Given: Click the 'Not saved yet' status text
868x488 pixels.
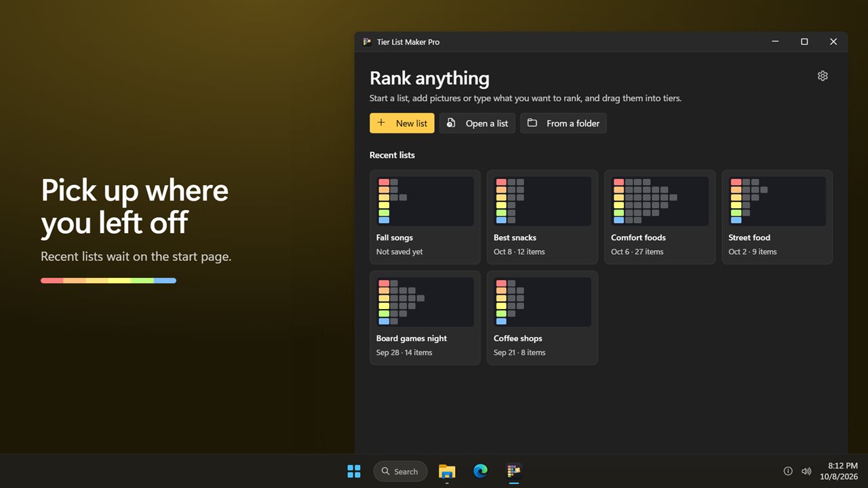Looking at the screenshot, I should 399,252.
